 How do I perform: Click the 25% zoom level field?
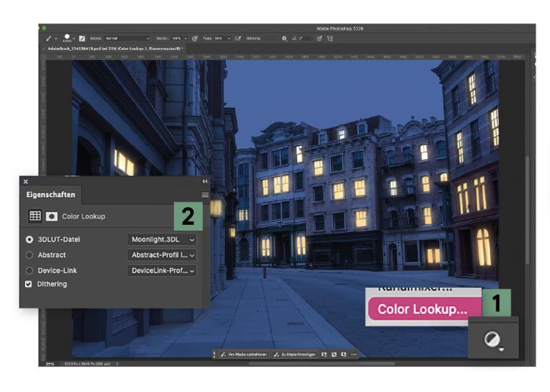click(50, 364)
